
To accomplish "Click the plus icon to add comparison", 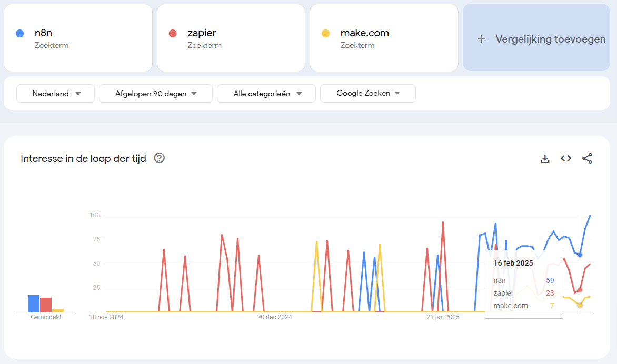I will [x=482, y=39].
